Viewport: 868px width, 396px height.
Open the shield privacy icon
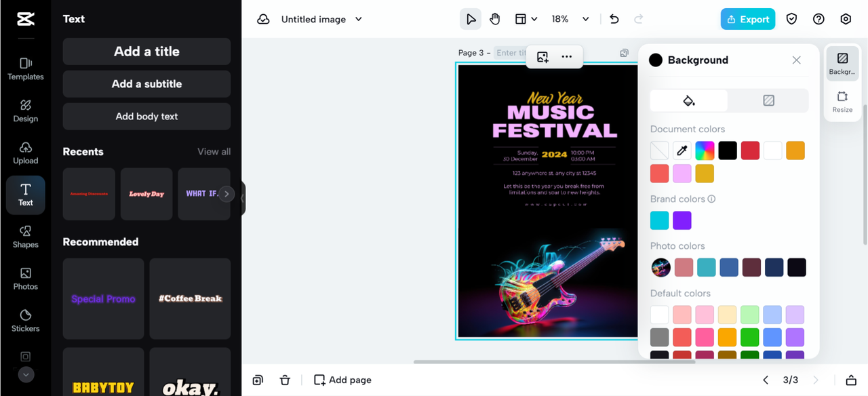(791, 19)
